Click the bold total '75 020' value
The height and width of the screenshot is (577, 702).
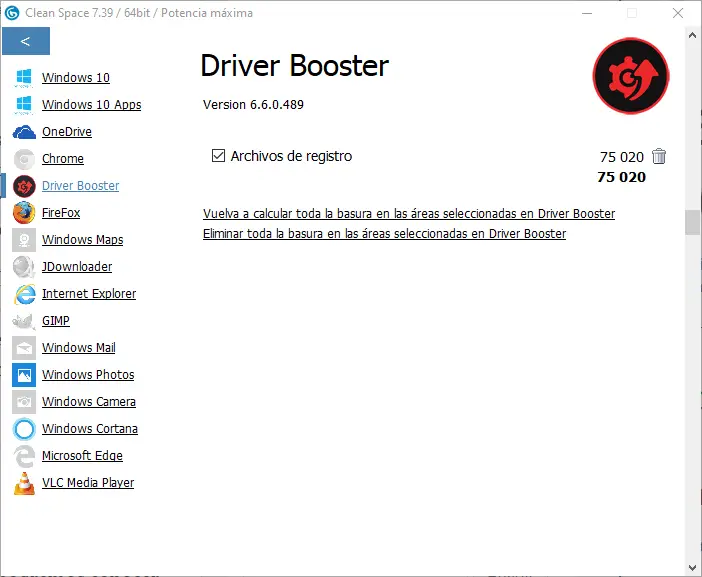tap(621, 177)
